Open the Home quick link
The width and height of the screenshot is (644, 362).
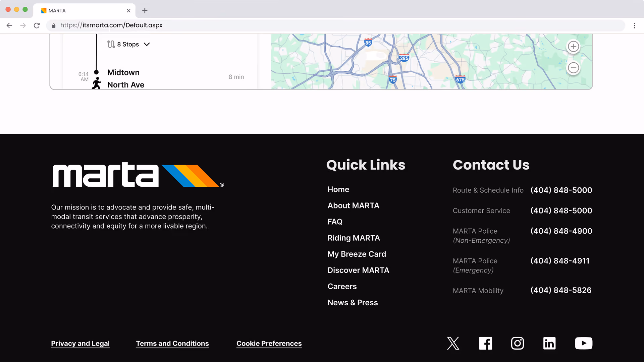click(x=338, y=189)
